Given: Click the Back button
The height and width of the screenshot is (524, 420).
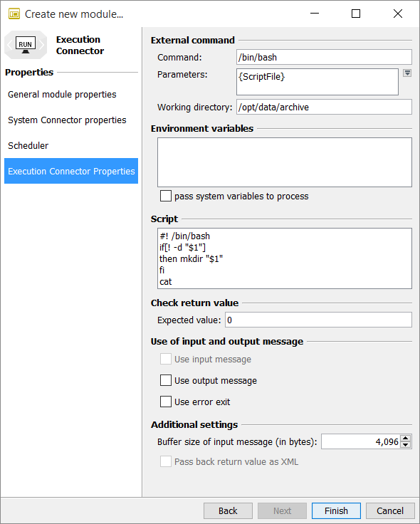Looking at the screenshot, I should [x=228, y=511].
